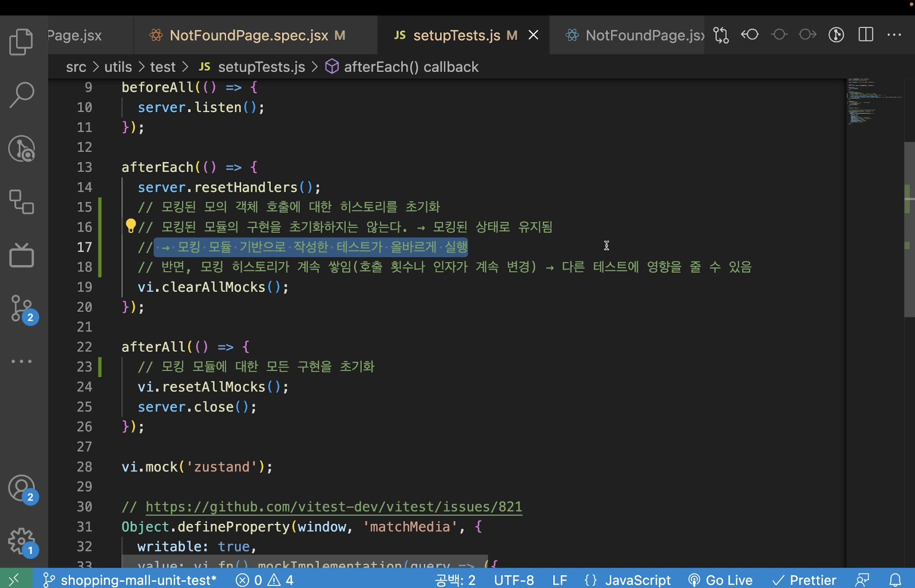Select language mode JavaScript in status bar
The height and width of the screenshot is (588, 915).
click(x=627, y=580)
